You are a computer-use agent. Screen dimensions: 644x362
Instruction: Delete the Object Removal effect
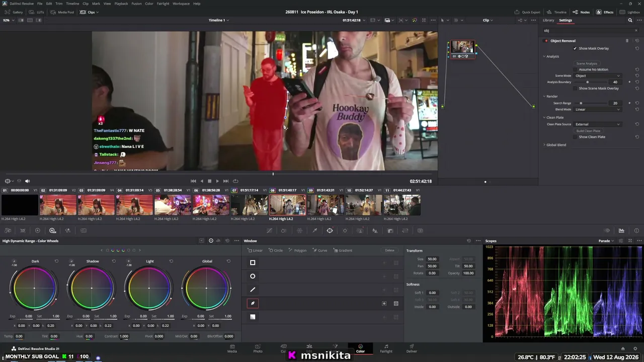(x=627, y=41)
